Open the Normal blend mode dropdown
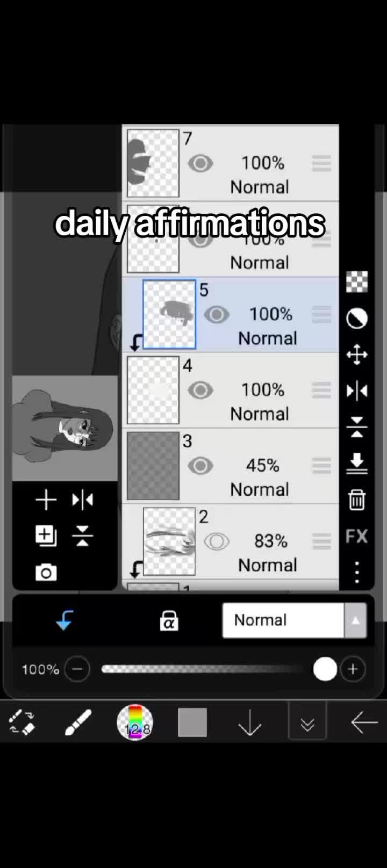The width and height of the screenshot is (387, 868). coord(295,620)
